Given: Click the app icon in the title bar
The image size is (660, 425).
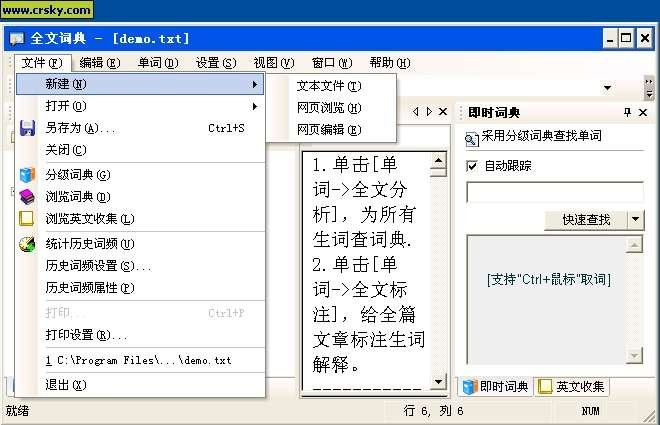Looking at the screenshot, I should (x=16, y=39).
